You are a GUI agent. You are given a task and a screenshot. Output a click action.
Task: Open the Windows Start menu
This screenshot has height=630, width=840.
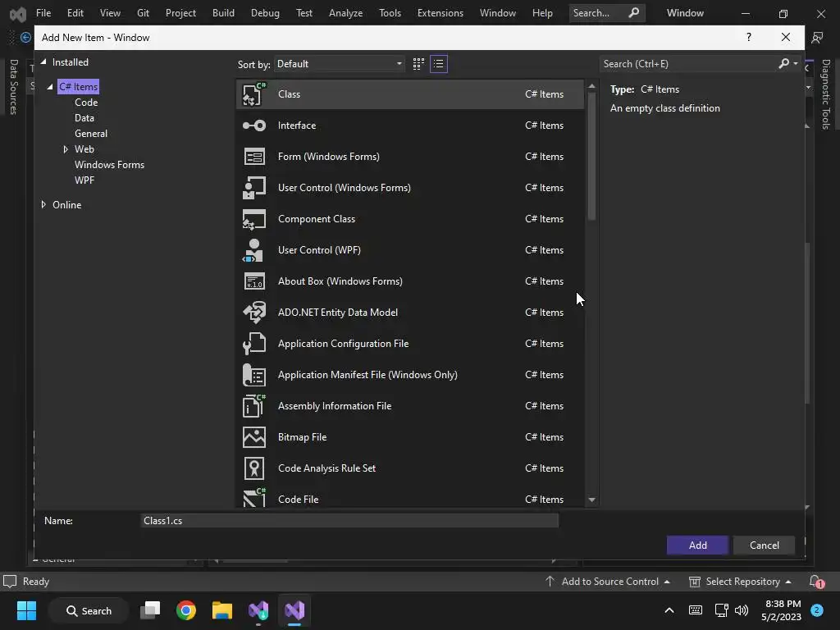(x=26, y=610)
